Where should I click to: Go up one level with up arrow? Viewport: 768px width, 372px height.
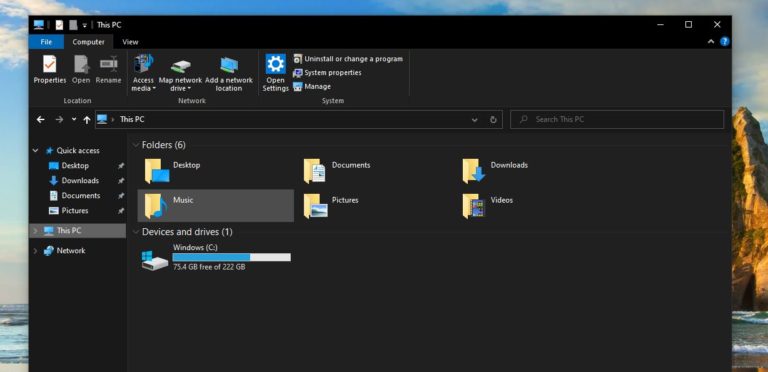[x=87, y=119]
